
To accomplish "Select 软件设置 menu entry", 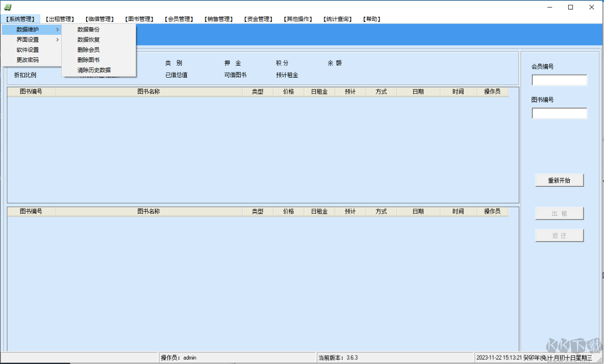I will pyautogui.click(x=32, y=50).
